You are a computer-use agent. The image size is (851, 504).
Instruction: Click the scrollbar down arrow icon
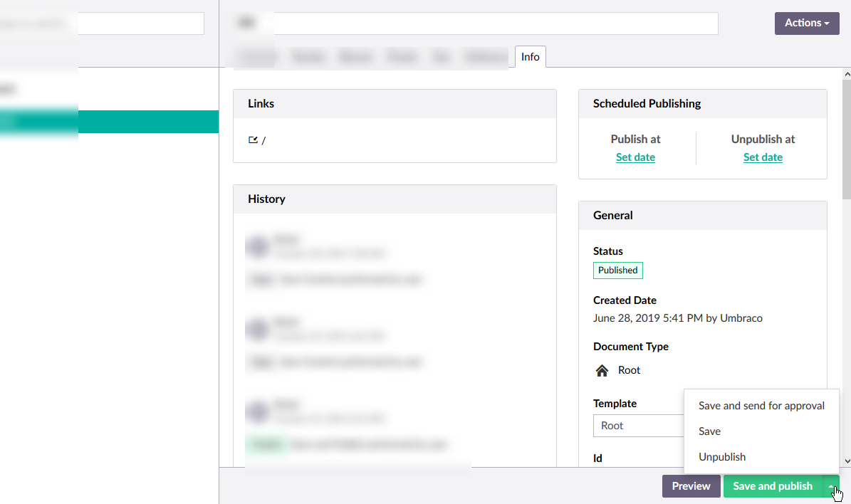(846, 461)
